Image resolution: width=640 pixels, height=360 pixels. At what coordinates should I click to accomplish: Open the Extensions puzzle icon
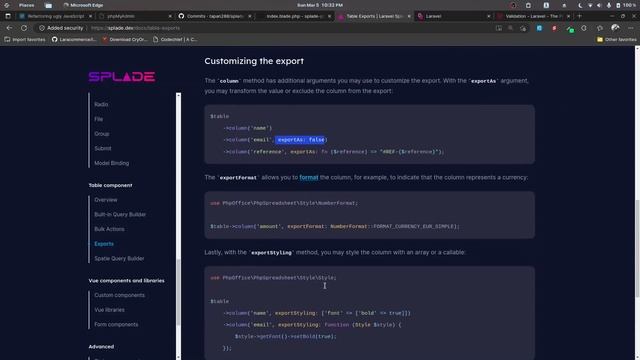584,28
